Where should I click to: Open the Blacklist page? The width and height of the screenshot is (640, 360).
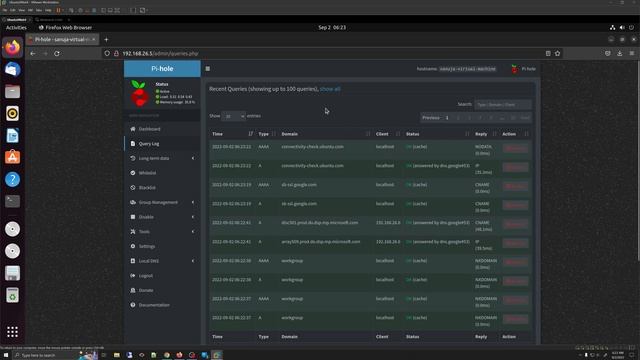147,188
